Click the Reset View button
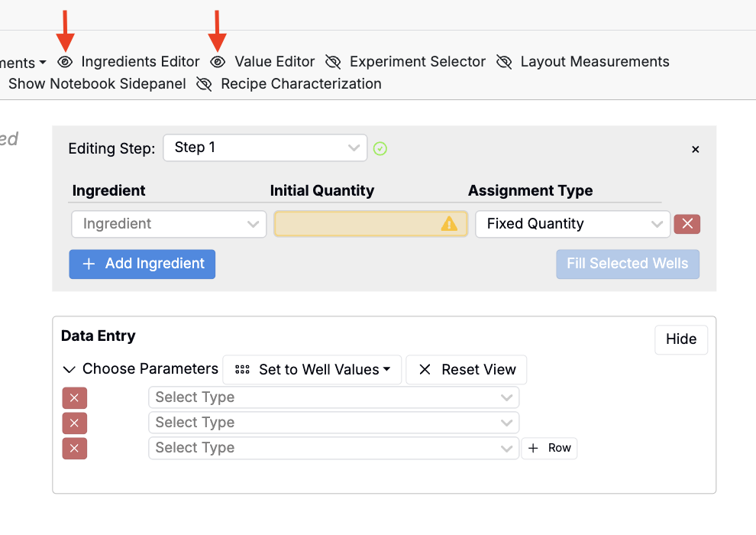 click(x=467, y=370)
